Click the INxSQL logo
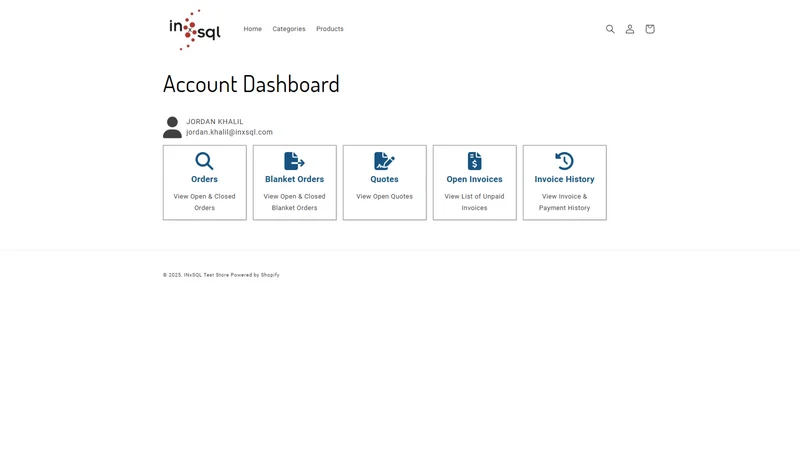This screenshot has height=450, width=800. [195, 30]
